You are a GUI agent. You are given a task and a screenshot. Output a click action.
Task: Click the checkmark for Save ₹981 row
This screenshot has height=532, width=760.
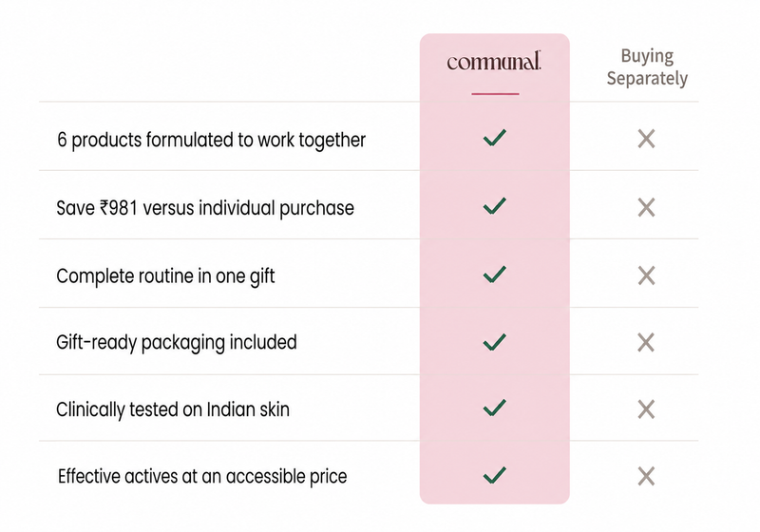point(495,206)
